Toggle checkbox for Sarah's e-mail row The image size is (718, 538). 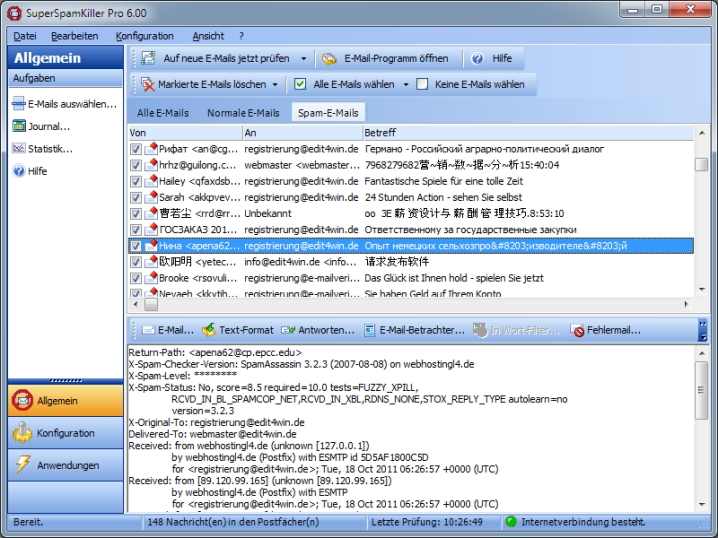pos(136,197)
